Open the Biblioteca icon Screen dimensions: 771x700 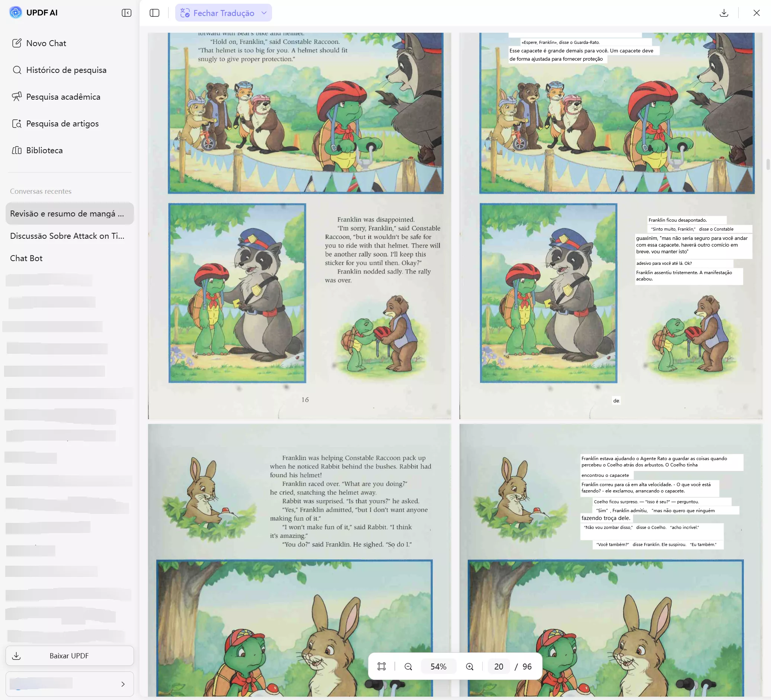click(x=17, y=150)
